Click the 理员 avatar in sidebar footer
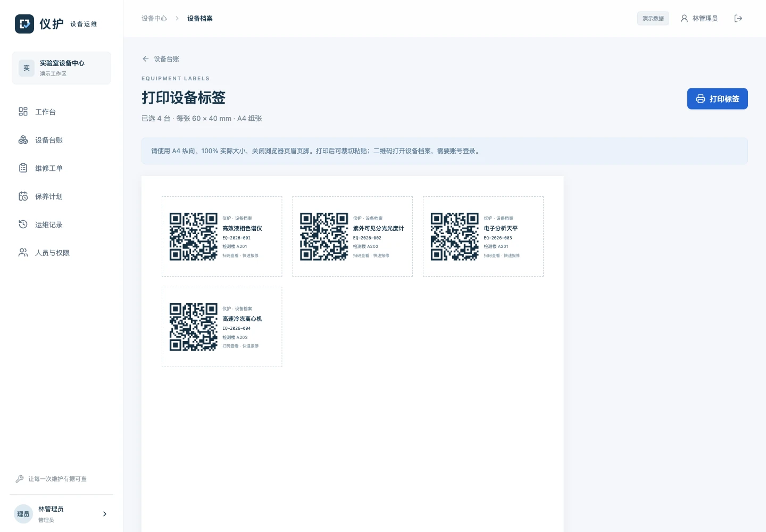766x532 pixels. pos(23,514)
